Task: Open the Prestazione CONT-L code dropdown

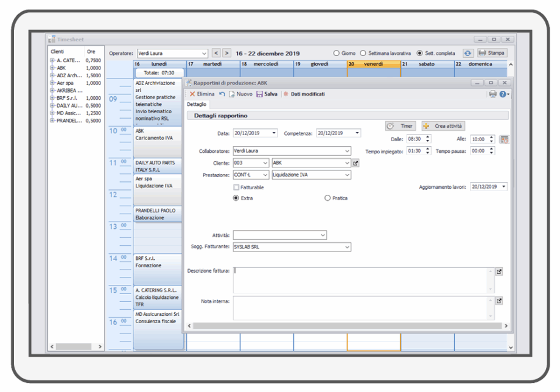Action: (x=265, y=175)
